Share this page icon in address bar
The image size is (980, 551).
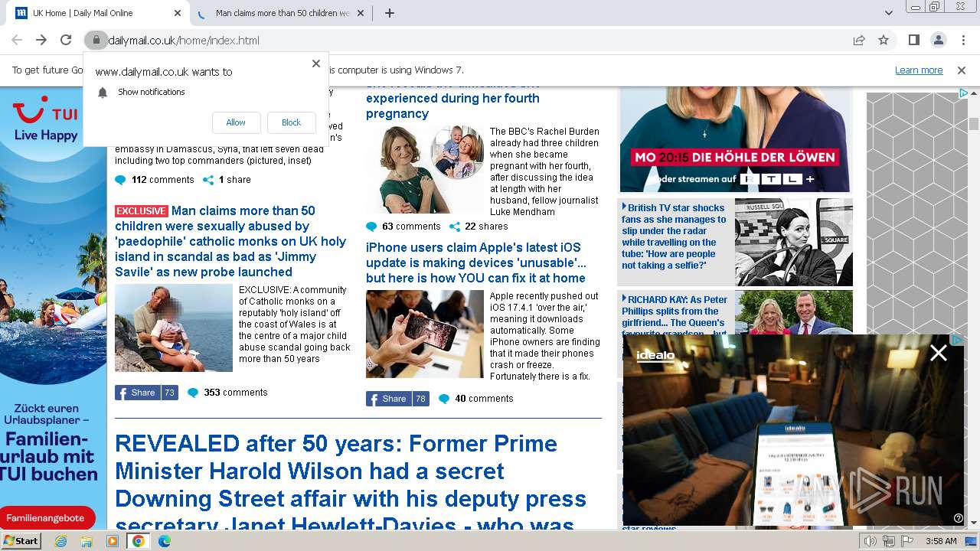[859, 40]
